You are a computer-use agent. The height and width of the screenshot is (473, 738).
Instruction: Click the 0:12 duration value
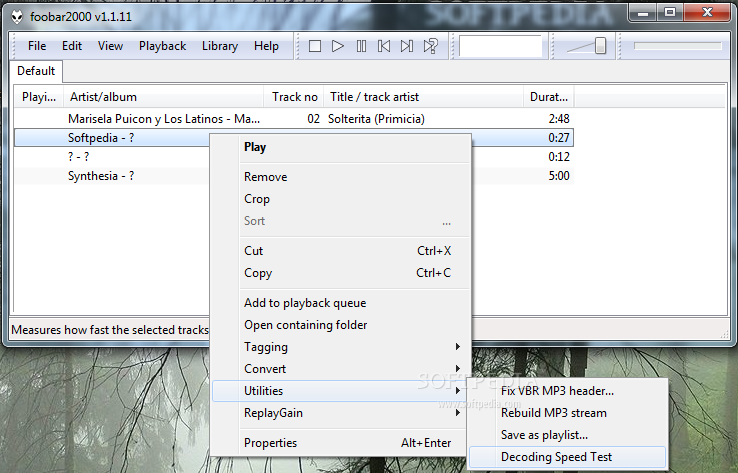click(x=559, y=157)
